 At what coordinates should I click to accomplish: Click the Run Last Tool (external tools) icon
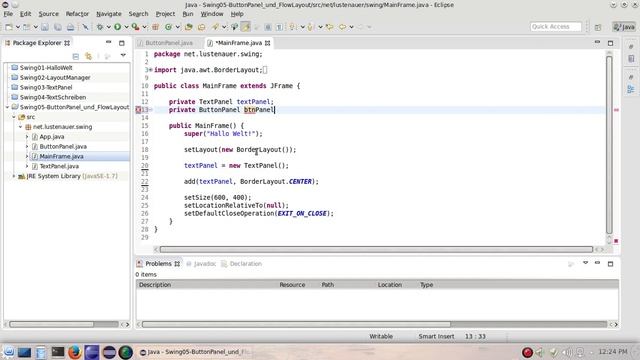136,27
